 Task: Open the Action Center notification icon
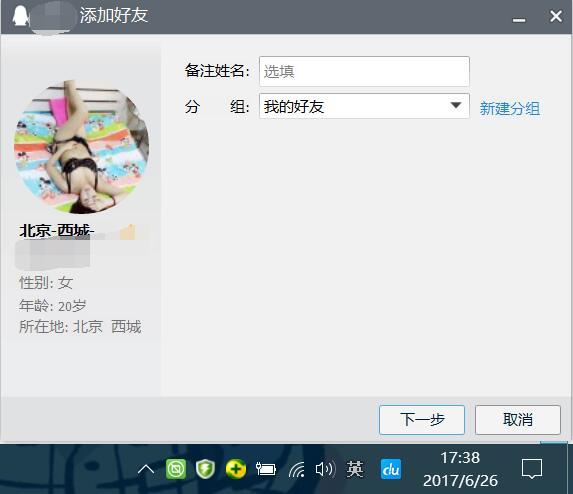[532, 469]
